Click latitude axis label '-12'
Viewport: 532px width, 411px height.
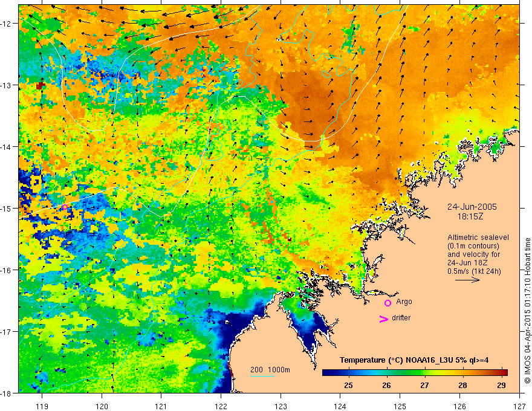(x=7, y=24)
